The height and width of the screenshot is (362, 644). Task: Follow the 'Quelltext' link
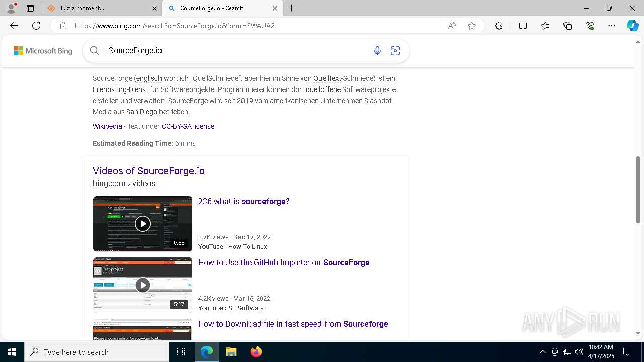[326, 78]
